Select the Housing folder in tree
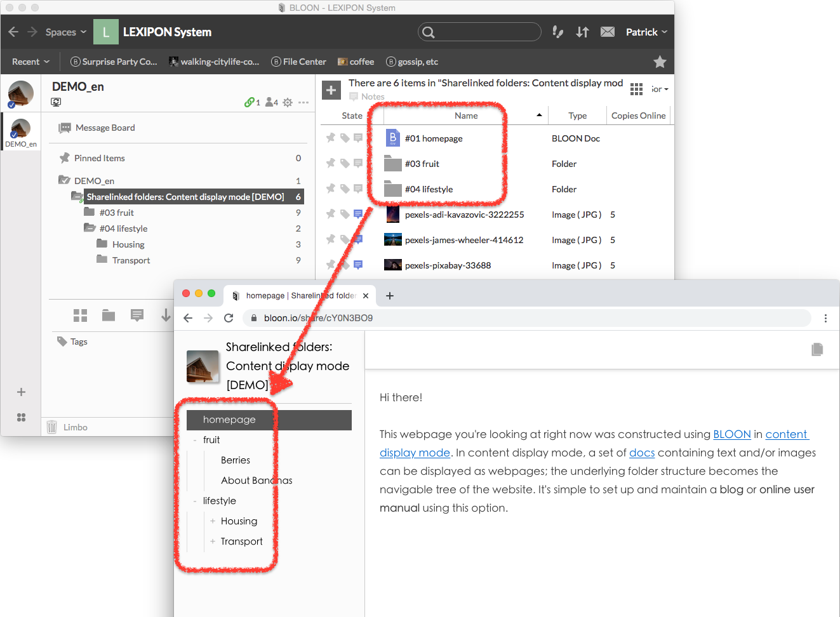The image size is (840, 617). pos(121,244)
